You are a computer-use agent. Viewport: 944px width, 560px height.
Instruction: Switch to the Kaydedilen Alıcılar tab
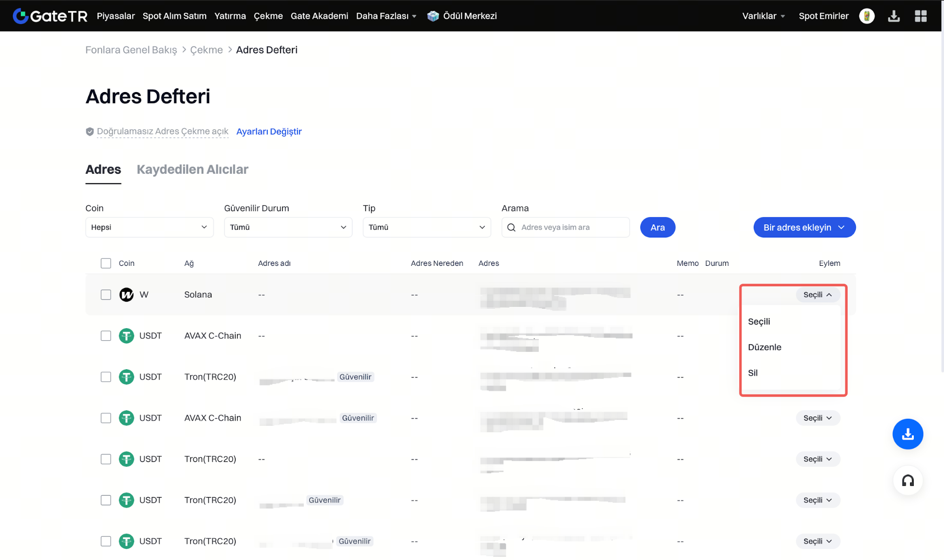(192, 170)
